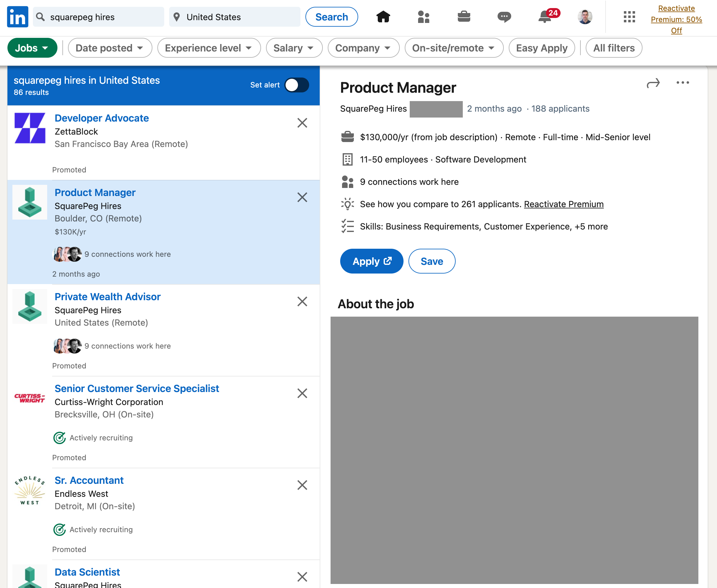Dismiss the Private Wealth Advisor job
717x588 pixels.
point(302,301)
